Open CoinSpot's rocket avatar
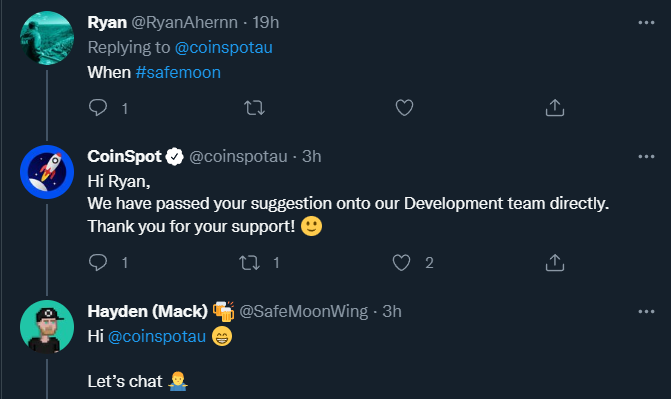The height and width of the screenshot is (399, 671). (x=47, y=172)
